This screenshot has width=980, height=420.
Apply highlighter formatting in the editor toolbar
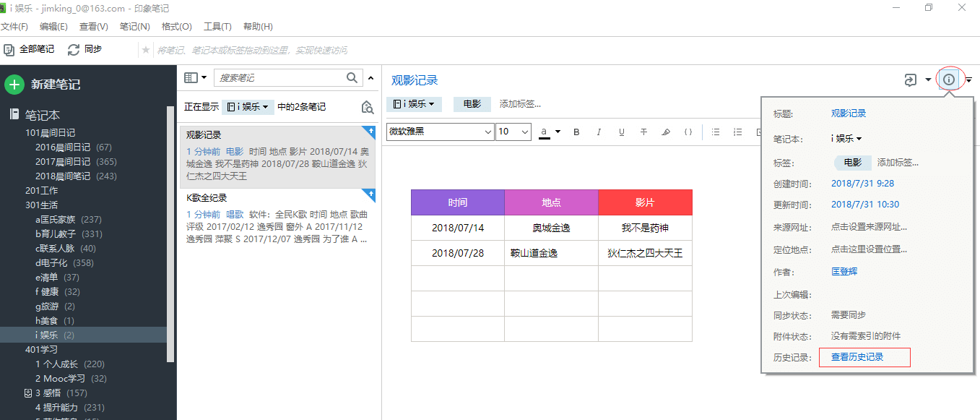pos(665,132)
